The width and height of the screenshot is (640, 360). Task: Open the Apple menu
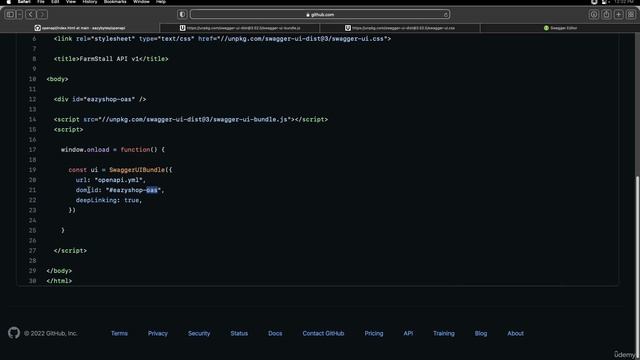pos(9,2)
